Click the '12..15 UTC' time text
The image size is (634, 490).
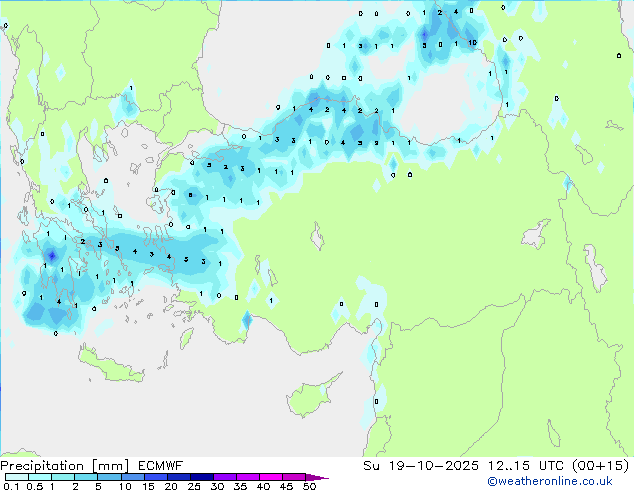coord(526,466)
